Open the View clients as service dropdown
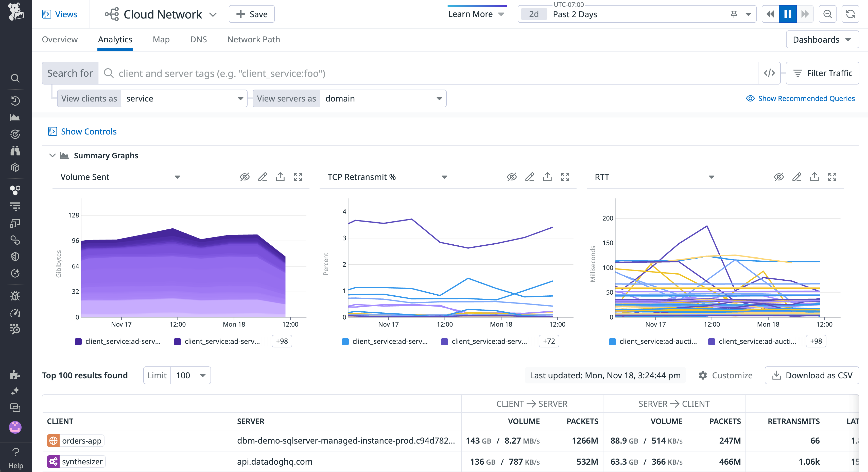 pyautogui.click(x=184, y=98)
